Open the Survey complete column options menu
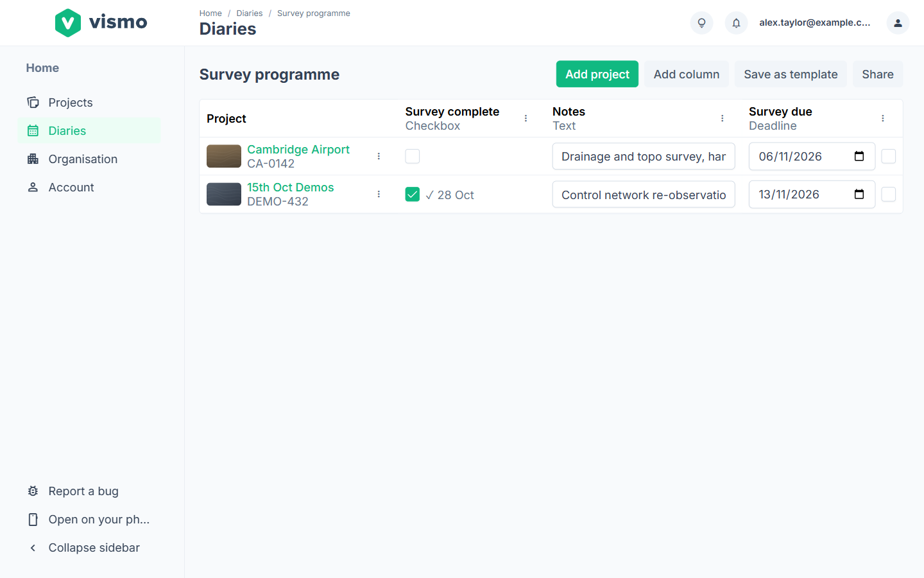Viewport: 924px width, 578px height. coord(526,118)
